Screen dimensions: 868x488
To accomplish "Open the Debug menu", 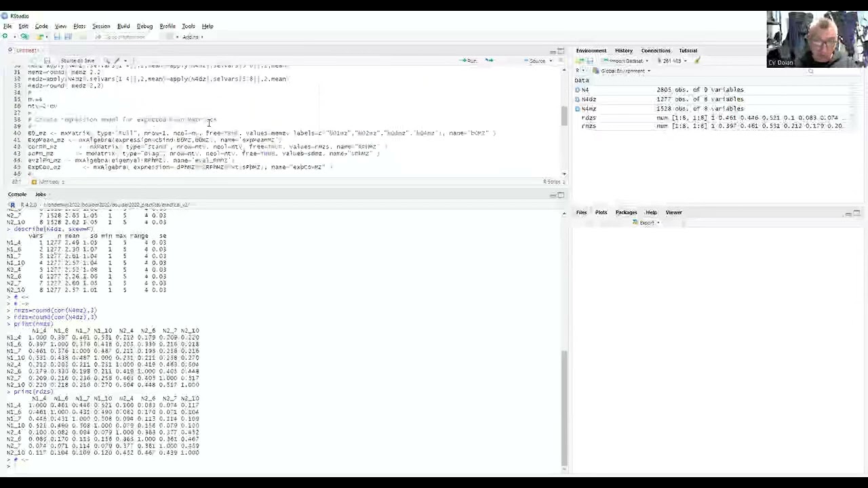I will coord(144,26).
